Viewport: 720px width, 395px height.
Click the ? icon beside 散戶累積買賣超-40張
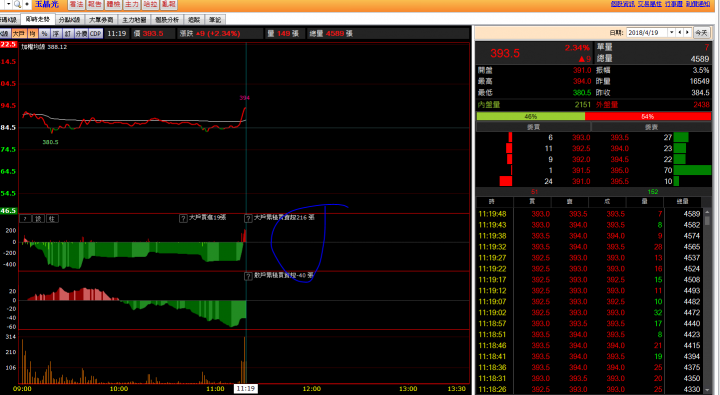248,276
